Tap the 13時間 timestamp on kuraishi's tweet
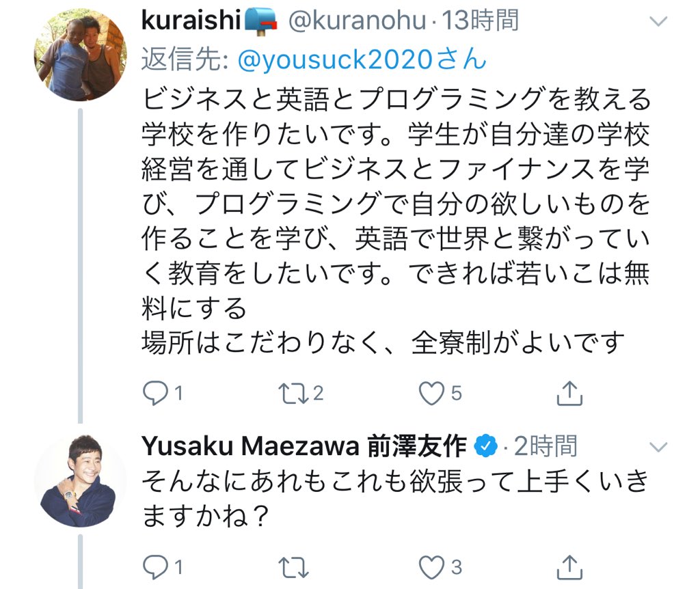Image resolution: width=700 pixels, height=589 pixels. [x=481, y=21]
